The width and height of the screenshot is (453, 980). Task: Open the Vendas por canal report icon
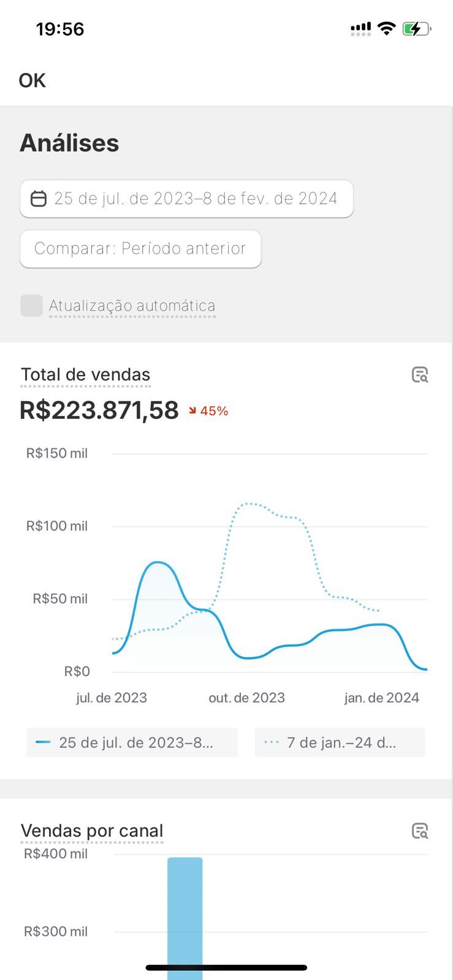[x=419, y=831]
